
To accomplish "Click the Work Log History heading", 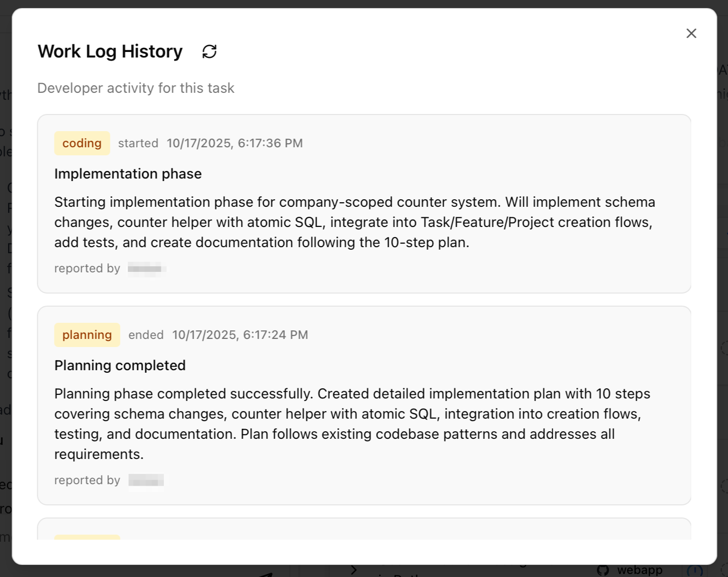I will (x=110, y=51).
